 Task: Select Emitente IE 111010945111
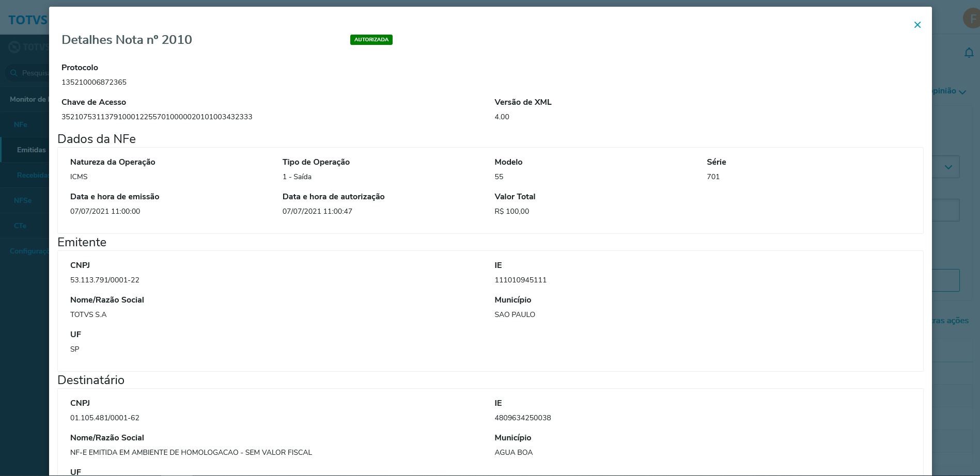pos(521,280)
